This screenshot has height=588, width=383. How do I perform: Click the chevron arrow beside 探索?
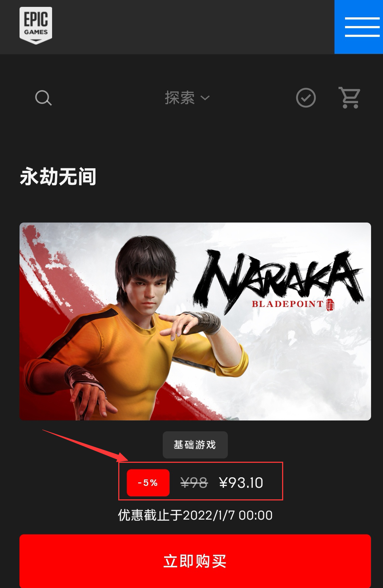click(x=205, y=98)
